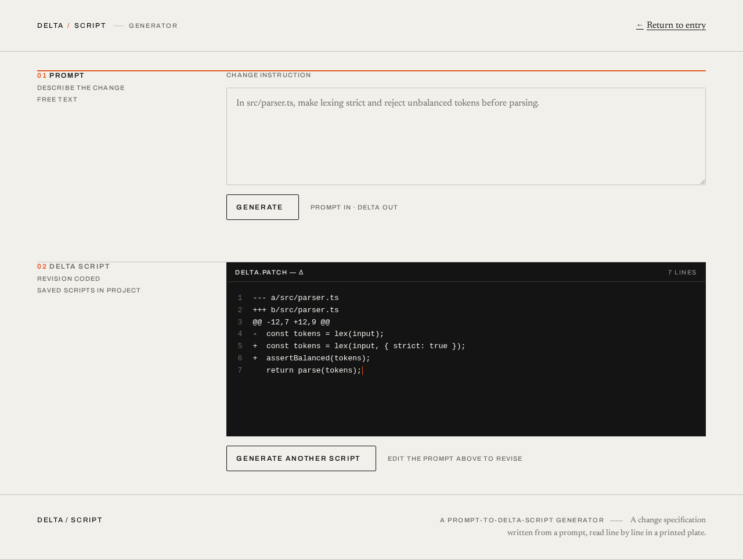Screen dimensions: 743x560
Task: Click the added line with strict: true
Action: tap(359, 346)
